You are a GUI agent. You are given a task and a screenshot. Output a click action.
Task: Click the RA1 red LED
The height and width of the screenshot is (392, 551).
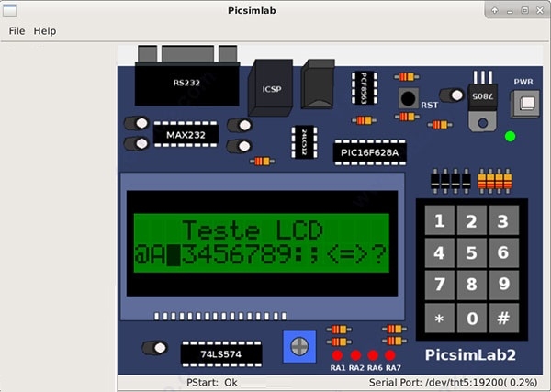(337, 355)
